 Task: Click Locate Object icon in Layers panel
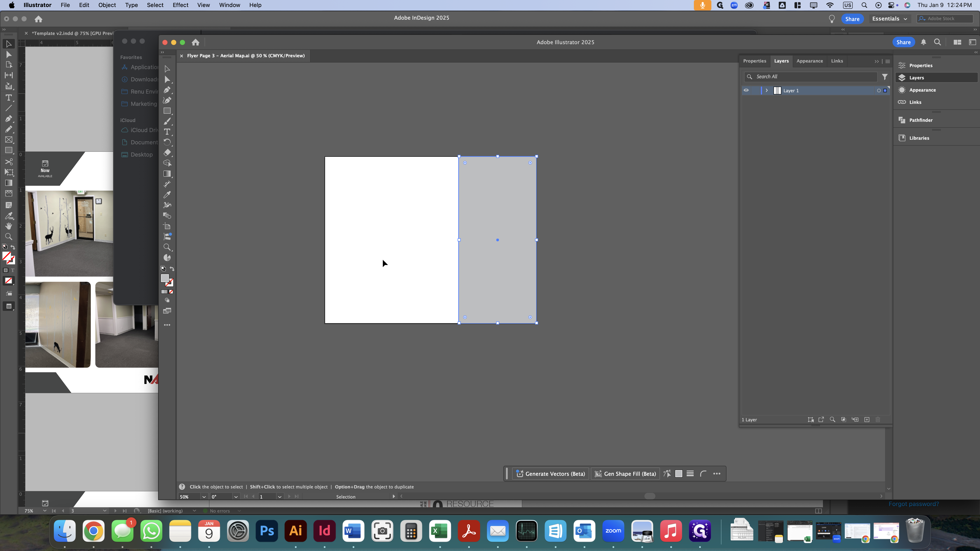(832, 419)
